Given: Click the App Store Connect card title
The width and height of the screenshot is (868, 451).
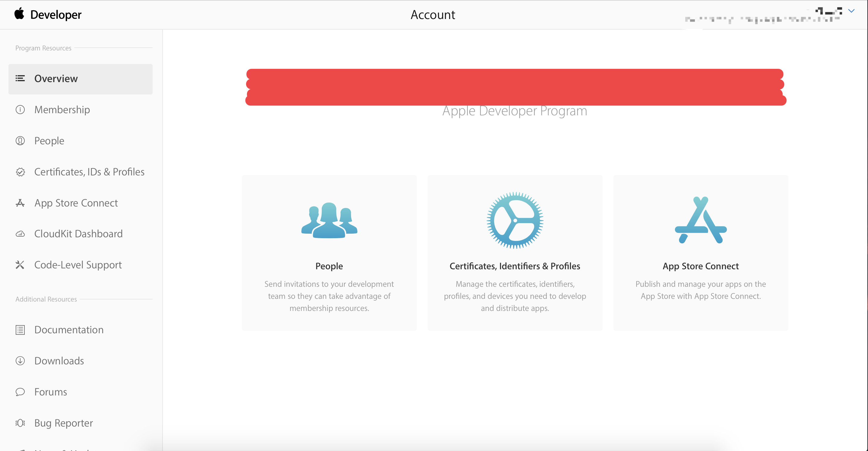Looking at the screenshot, I should 701,266.
